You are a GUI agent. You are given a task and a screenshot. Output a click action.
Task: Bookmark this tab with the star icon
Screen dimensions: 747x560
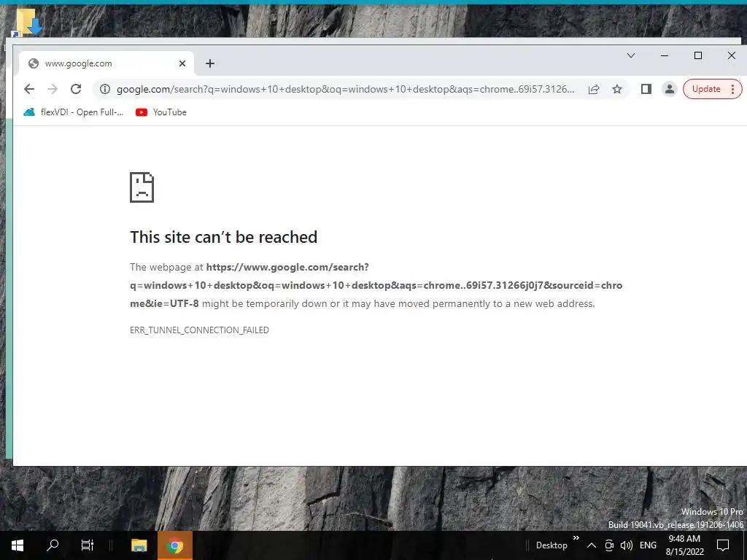617,89
